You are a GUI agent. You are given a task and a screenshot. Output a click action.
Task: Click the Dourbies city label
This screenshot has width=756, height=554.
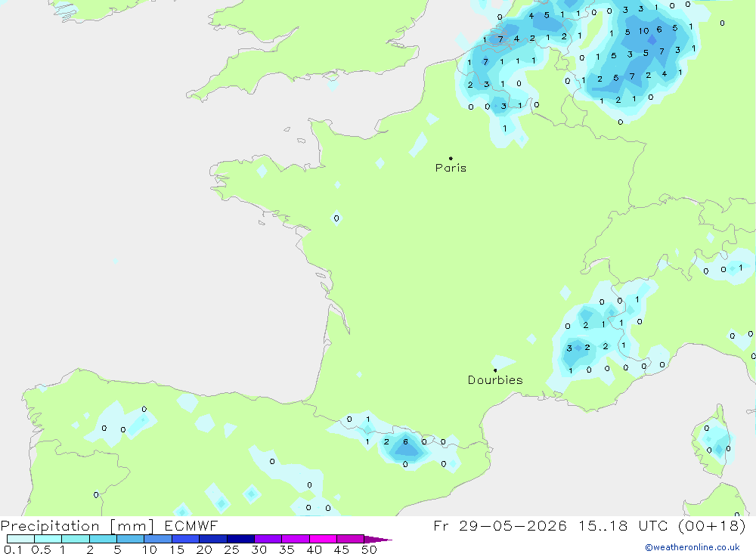pyautogui.click(x=495, y=380)
